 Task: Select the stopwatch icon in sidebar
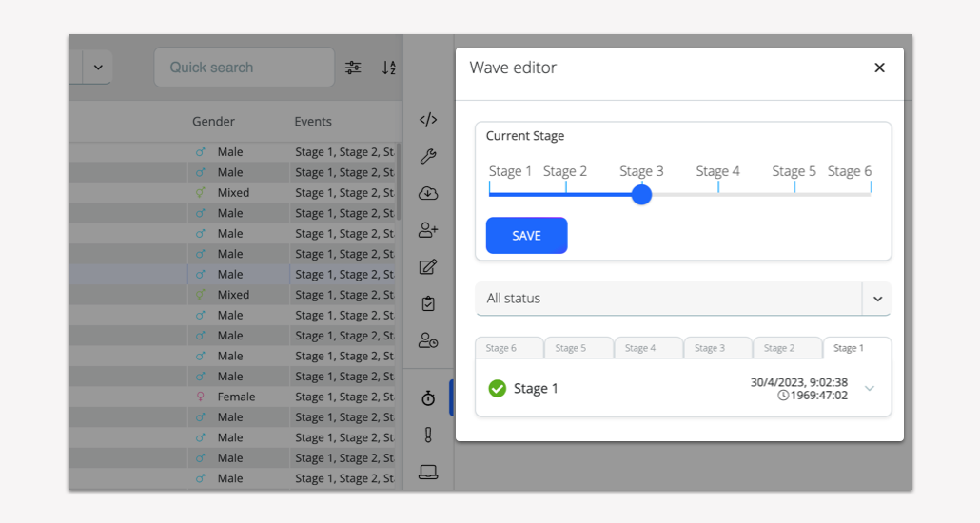[428, 398]
